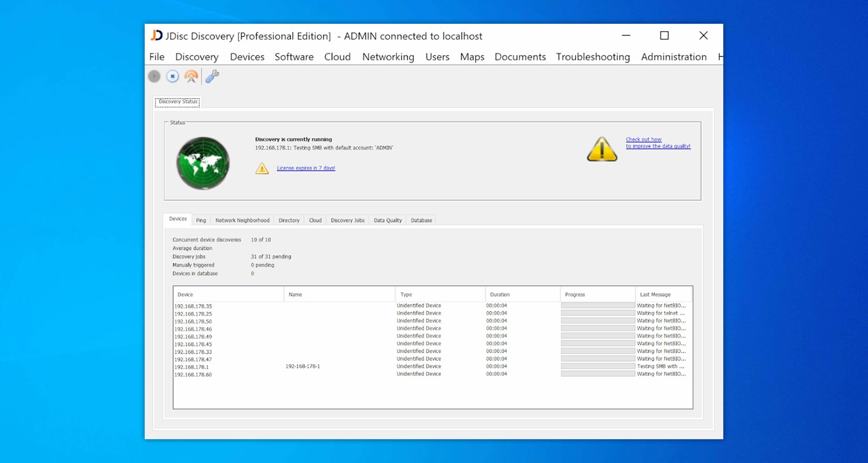This screenshot has height=463, width=868.
Task: Open the Discovery menu
Action: click(197, 57)
